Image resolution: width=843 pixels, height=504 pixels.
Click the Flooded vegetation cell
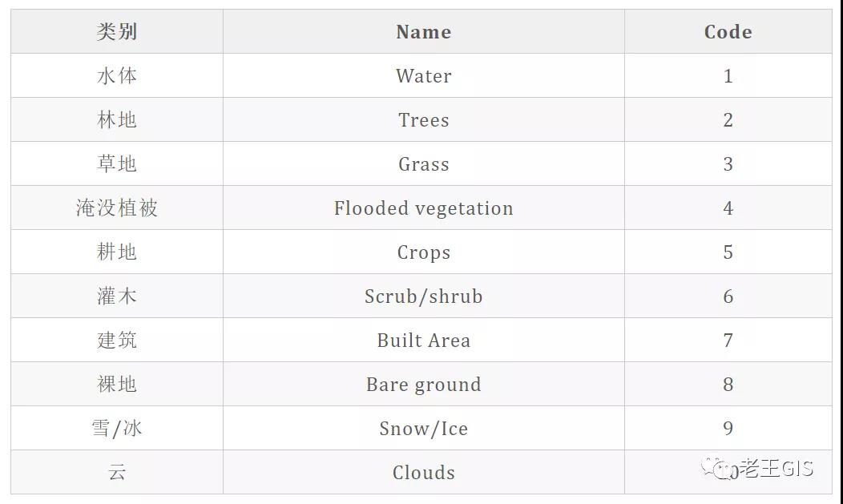tap(423, 208)
